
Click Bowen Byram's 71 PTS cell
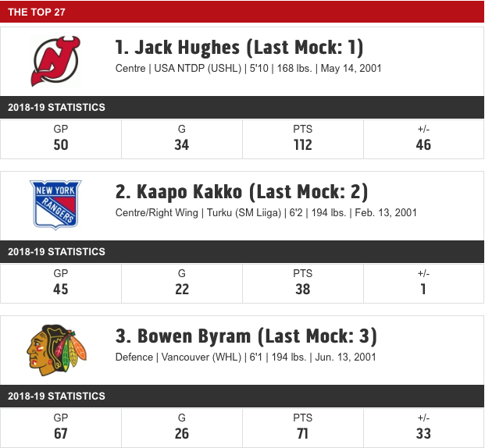[x=303, y=428]
